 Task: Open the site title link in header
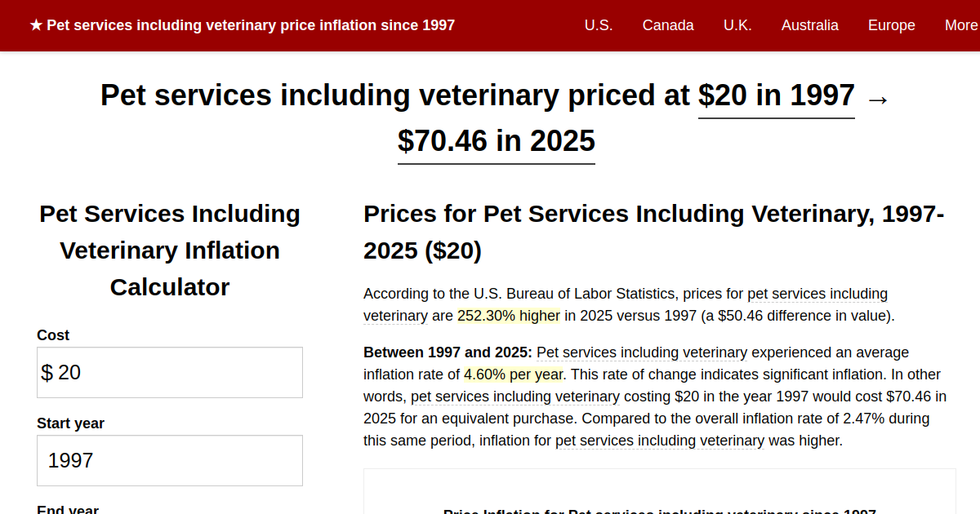tap(250, 25)
